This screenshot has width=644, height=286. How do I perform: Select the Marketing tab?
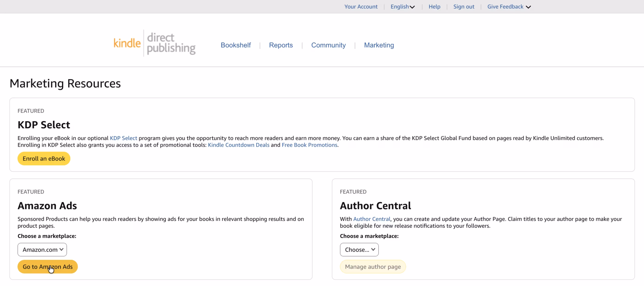click(x=379, y=45)
